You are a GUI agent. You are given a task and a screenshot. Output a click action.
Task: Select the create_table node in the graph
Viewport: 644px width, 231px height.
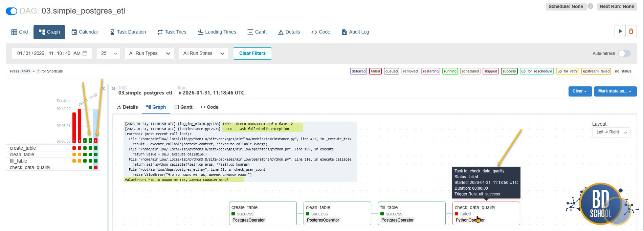click(263, 213)
